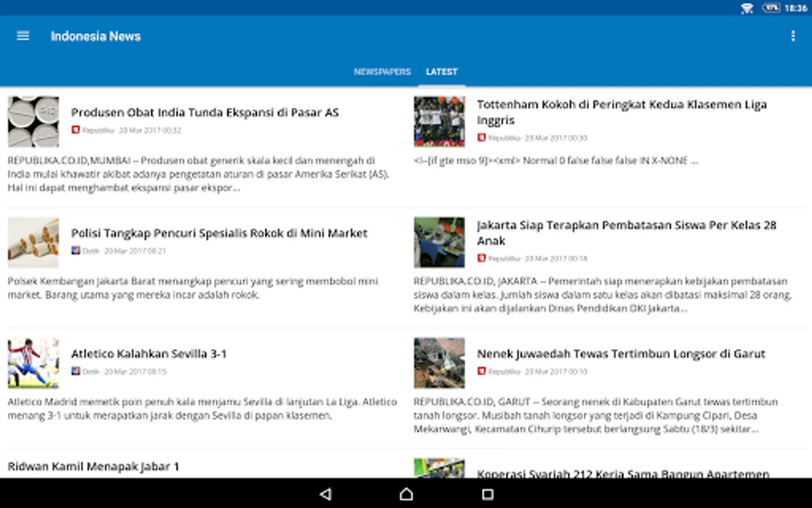
Task: Click Republika source icon under Tottenham Kokoh
Action: pos(482,138)
